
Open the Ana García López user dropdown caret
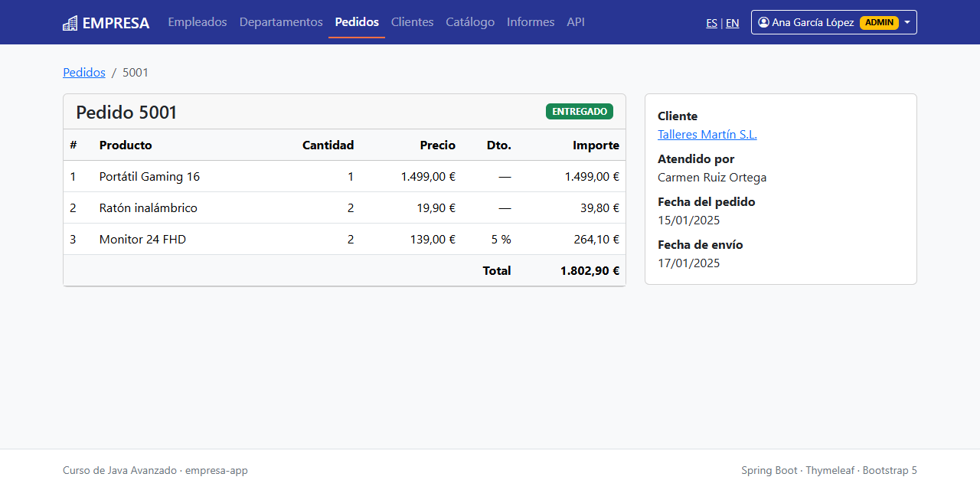(907, 22)
